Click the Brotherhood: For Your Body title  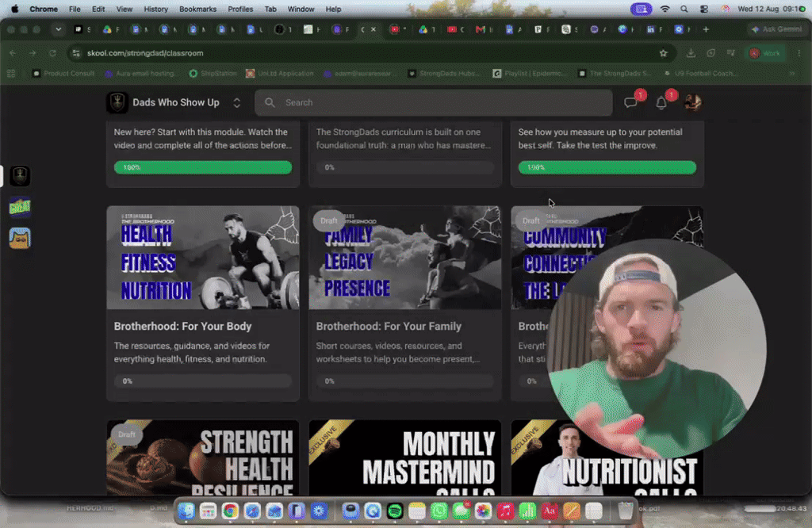[183, 326]
